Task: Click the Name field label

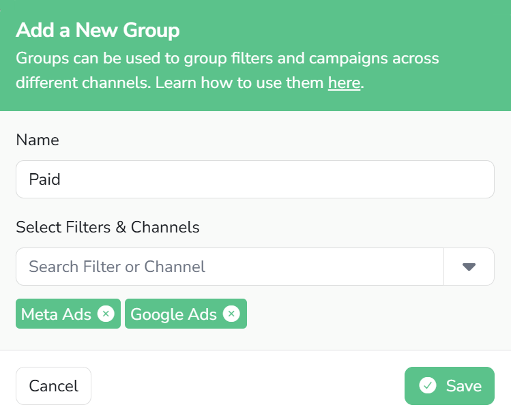Action: tap(38, 140)
